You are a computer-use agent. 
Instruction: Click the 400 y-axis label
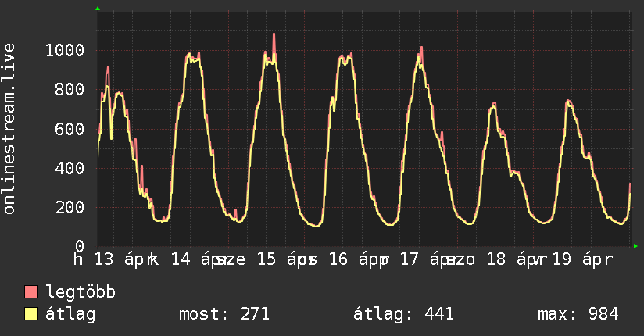[69, 168]
